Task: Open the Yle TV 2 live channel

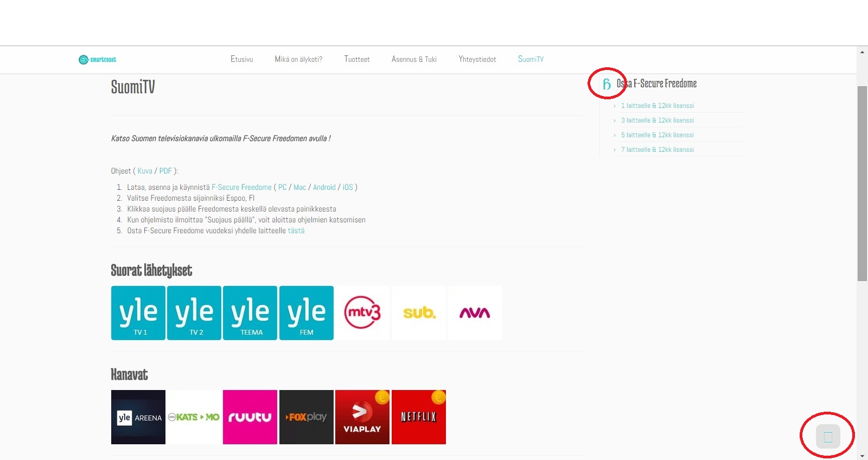Action: click(194, 313)
